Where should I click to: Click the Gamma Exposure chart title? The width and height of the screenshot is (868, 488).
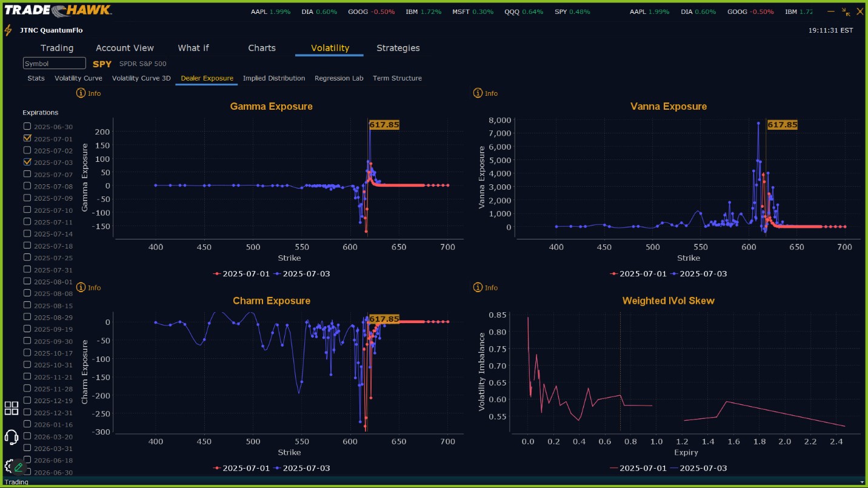click(272, 106)
